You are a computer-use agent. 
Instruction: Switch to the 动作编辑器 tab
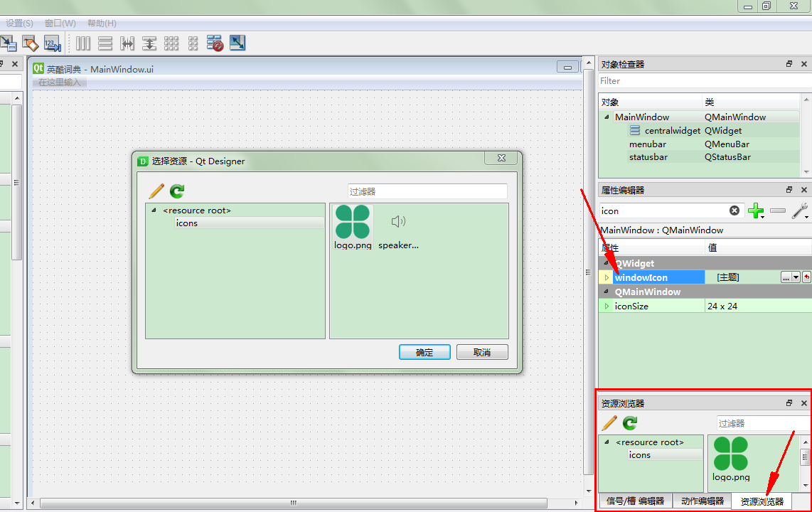703,501
